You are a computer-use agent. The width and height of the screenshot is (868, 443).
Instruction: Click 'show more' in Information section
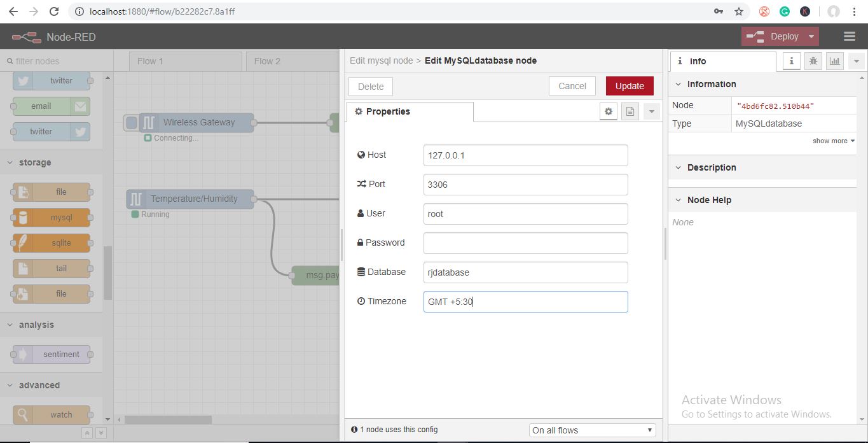pos(833,141)
